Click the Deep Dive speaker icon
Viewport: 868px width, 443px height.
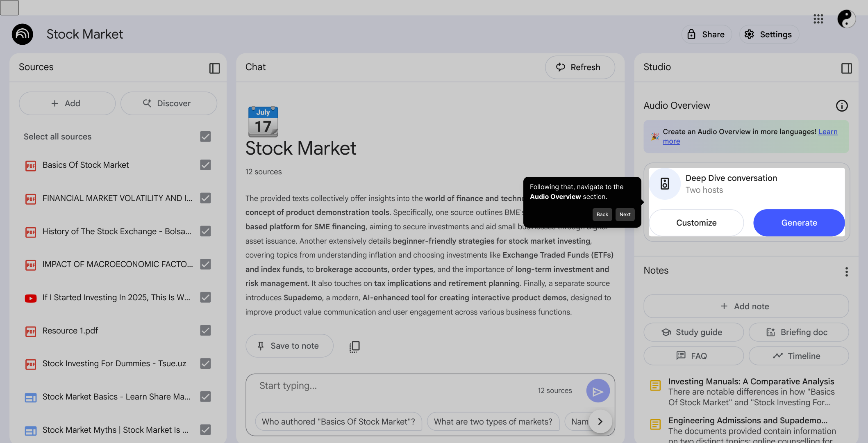tap(665, 184)
